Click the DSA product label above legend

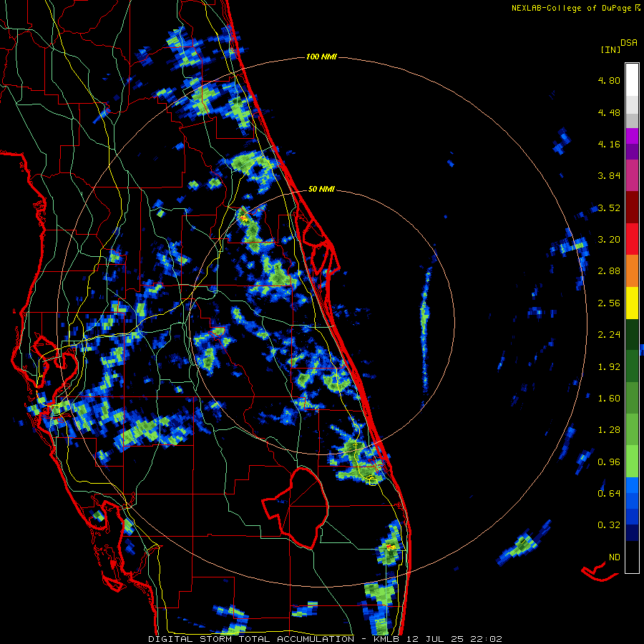629,43
